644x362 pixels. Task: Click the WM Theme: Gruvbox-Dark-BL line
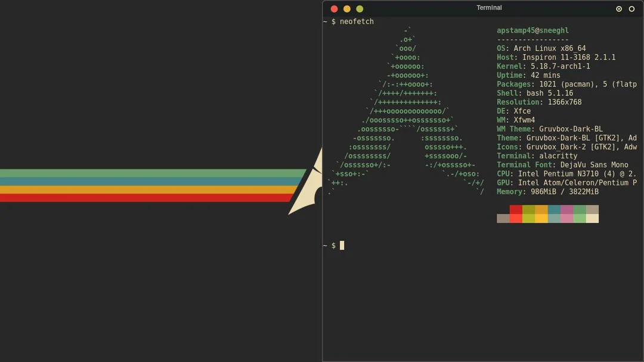tap(550, 129)
